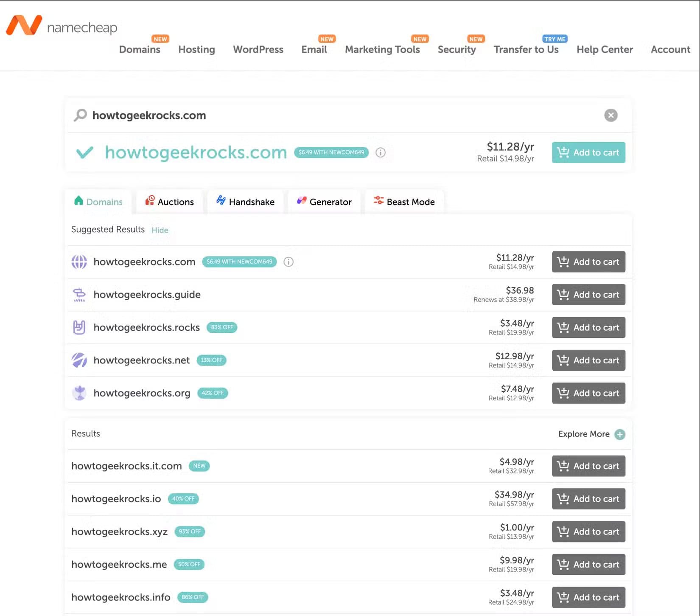Screen dimensions: 700x616
Task: Open the Transfer to Us menu
Action: (526, 50)
